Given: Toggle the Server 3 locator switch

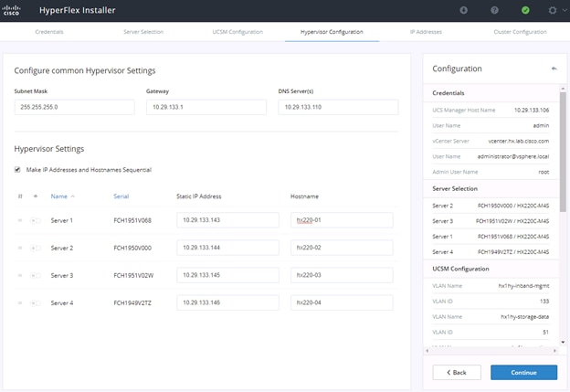Looking at the screenshot, I should [36, 275].
